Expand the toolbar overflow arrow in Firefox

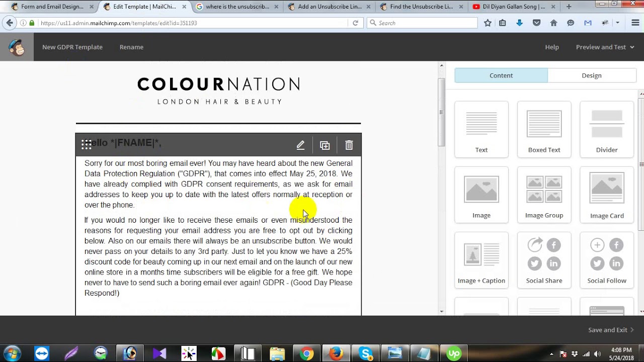(617, 23)
